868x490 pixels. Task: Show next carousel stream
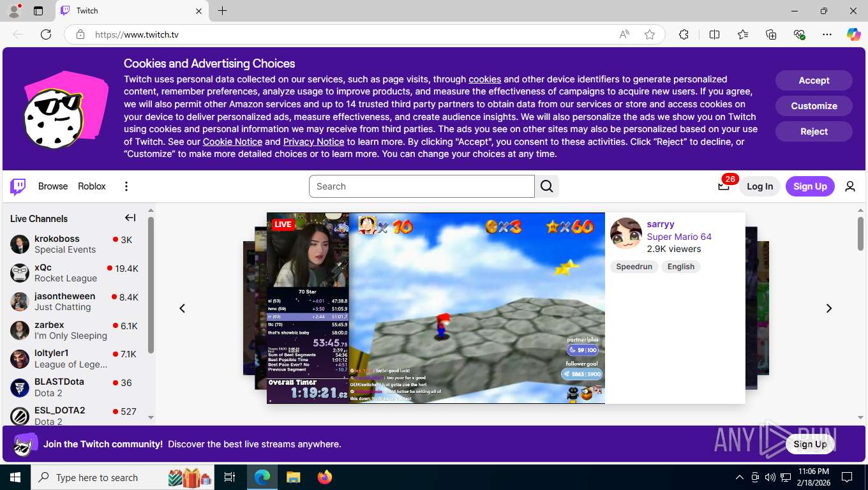point(829,308)
